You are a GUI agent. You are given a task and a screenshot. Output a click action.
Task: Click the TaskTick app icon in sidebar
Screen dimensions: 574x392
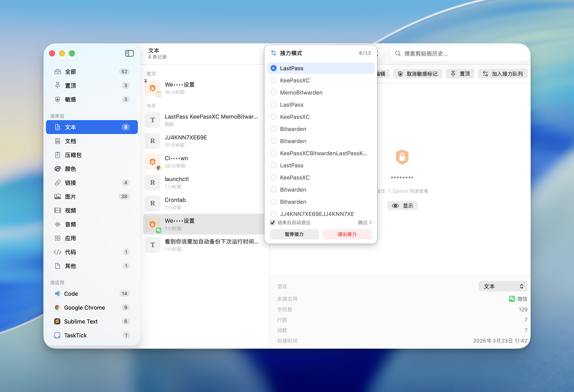click(x=57, y=335)
